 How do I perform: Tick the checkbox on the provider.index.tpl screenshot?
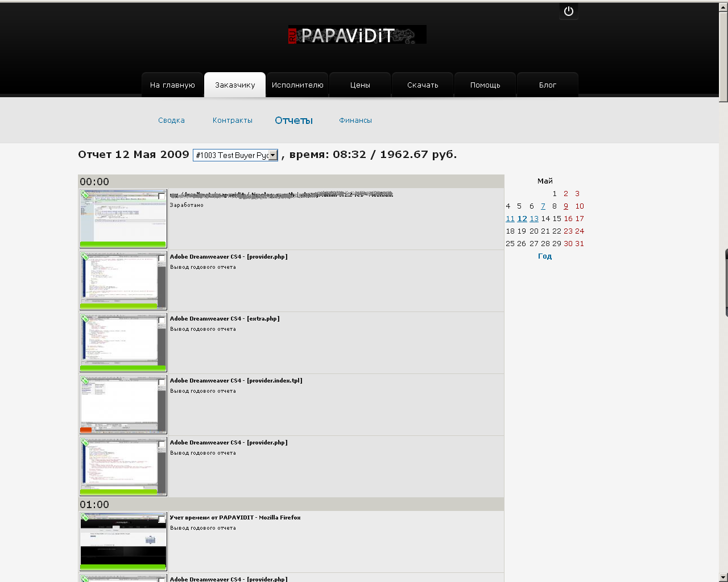[162, 382]
